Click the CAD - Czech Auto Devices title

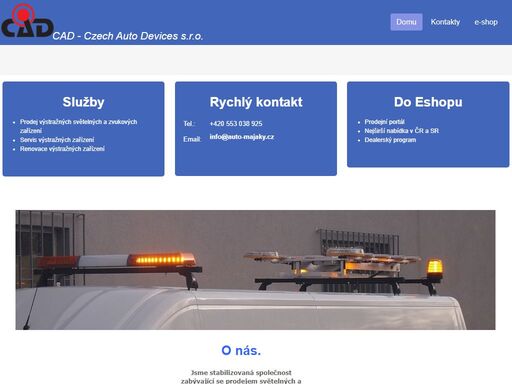point(128,36)
